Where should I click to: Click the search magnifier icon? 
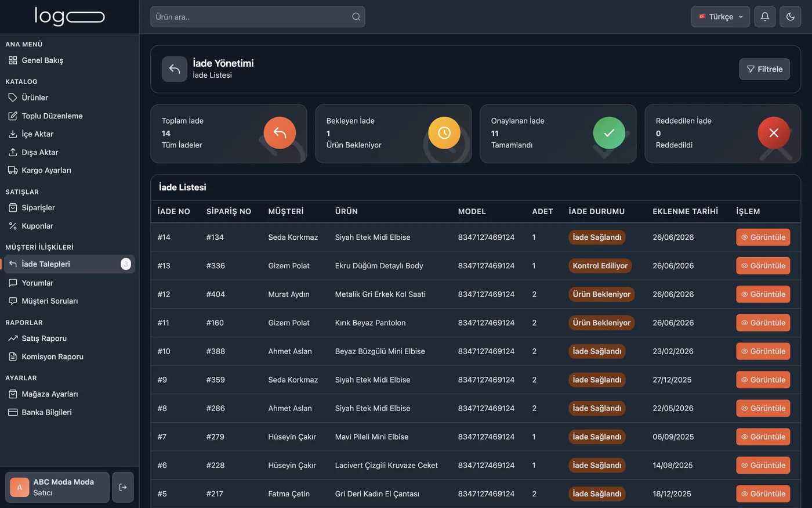click(x=356, y=17)
